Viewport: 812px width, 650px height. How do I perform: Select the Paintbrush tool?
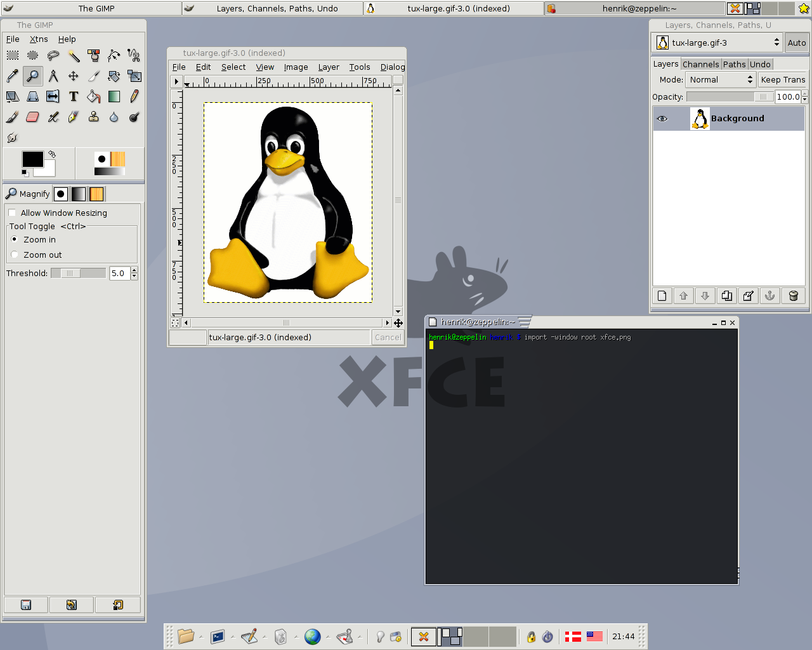(x=13, y=117)
